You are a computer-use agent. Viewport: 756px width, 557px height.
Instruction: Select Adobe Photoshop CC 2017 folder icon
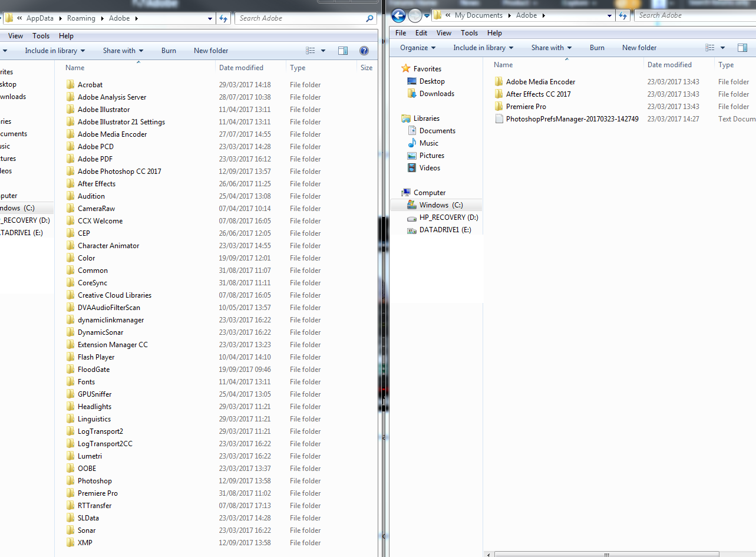pos(71,172)
